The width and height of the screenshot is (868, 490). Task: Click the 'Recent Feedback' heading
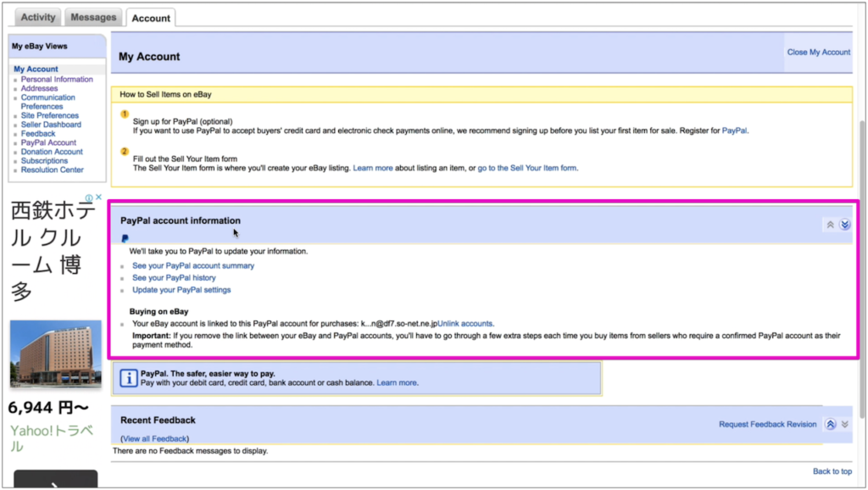[158, 420]
